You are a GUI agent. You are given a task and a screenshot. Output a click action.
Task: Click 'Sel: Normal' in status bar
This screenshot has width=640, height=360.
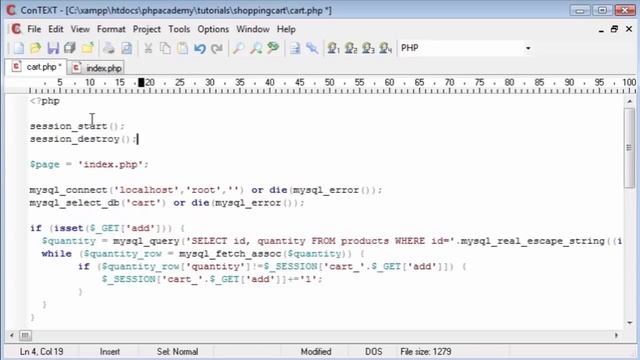click(177, 351)
